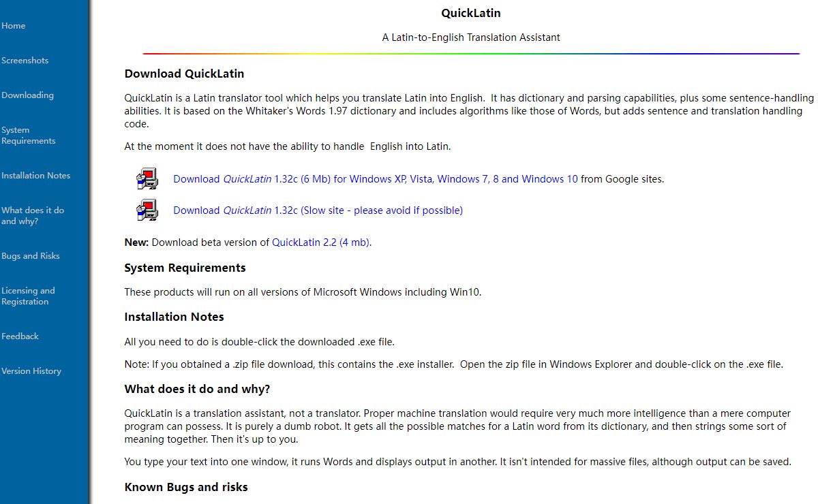Open Downloading in the sidebar

click(27, 95)
